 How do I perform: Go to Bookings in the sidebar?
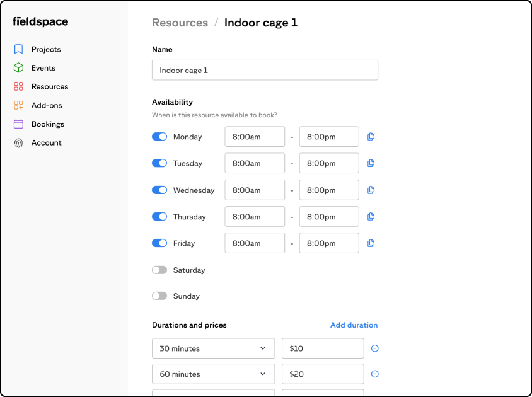point(47,124)
